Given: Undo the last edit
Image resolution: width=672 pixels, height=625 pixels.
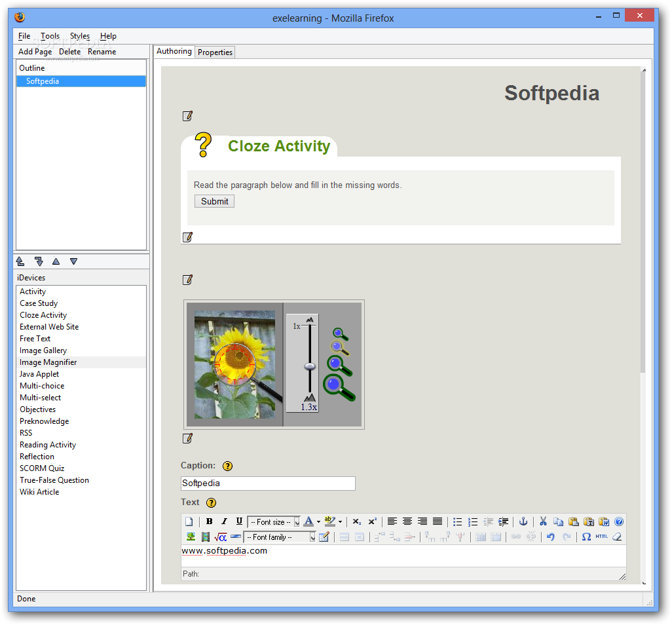Looking at the screenshot, I should point(551,537).
